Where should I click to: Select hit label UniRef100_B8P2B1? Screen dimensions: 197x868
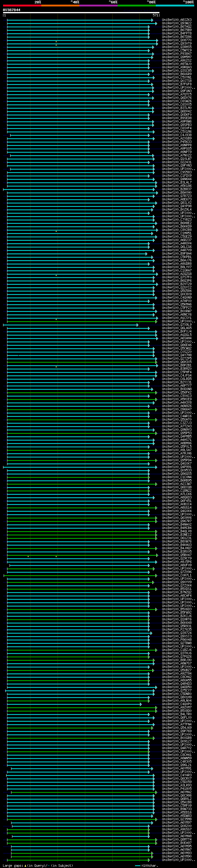tap(177, 365)
